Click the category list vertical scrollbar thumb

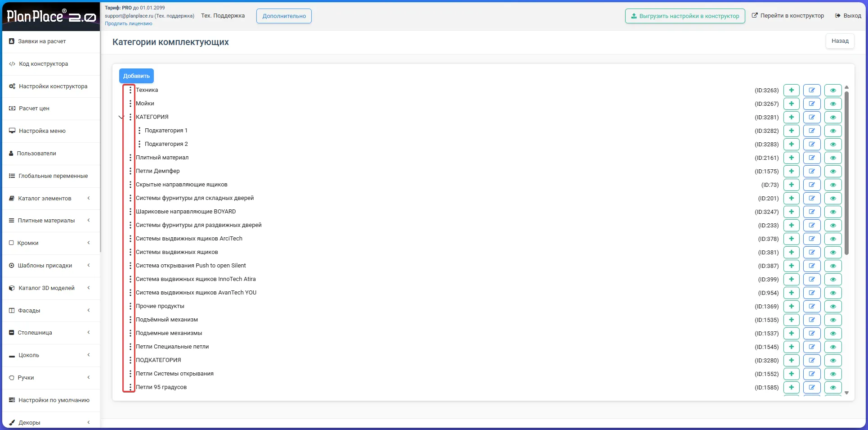[846, 173]
